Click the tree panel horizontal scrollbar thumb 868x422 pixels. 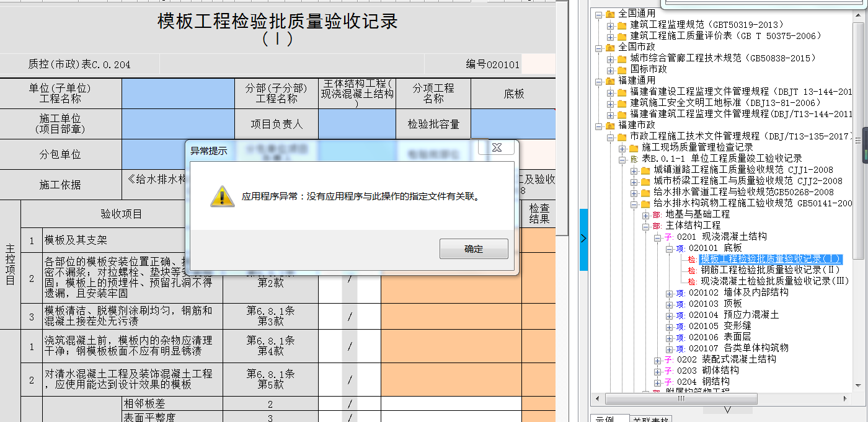(681, 398)
